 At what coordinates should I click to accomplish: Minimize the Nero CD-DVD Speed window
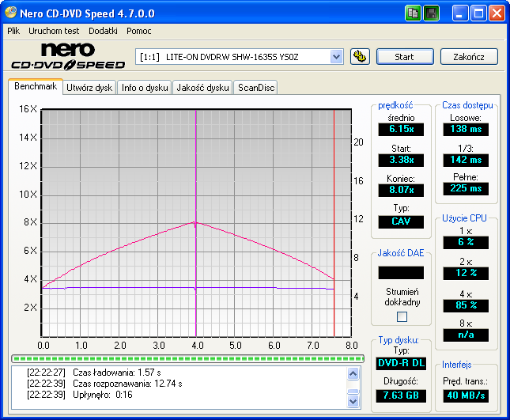pos(459,13)
